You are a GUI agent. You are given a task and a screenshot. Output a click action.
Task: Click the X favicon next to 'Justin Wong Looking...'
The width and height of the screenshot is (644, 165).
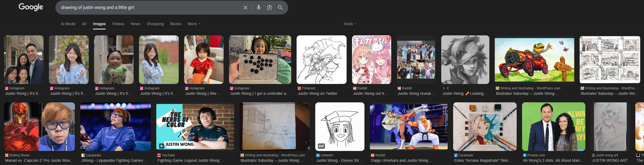[444, 88]
